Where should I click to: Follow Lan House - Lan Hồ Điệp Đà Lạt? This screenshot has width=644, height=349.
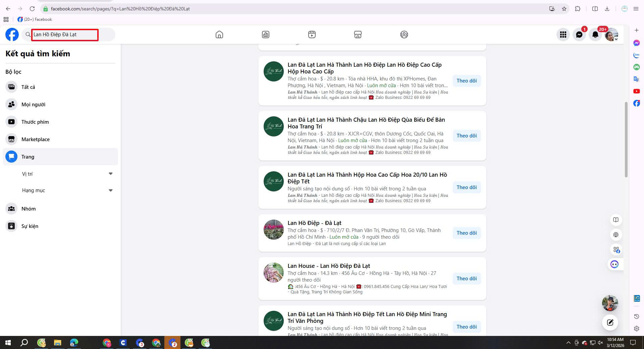(467, 279)
